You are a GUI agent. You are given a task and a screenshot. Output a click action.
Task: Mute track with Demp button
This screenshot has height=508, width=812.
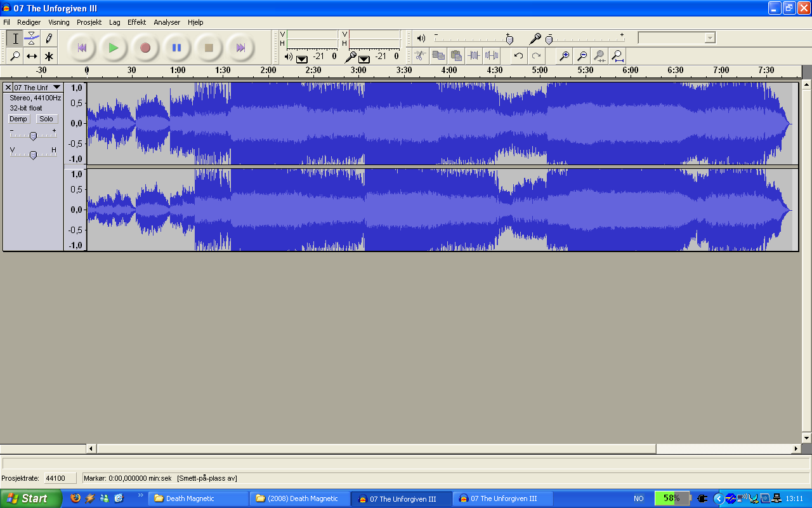(18, 119)
